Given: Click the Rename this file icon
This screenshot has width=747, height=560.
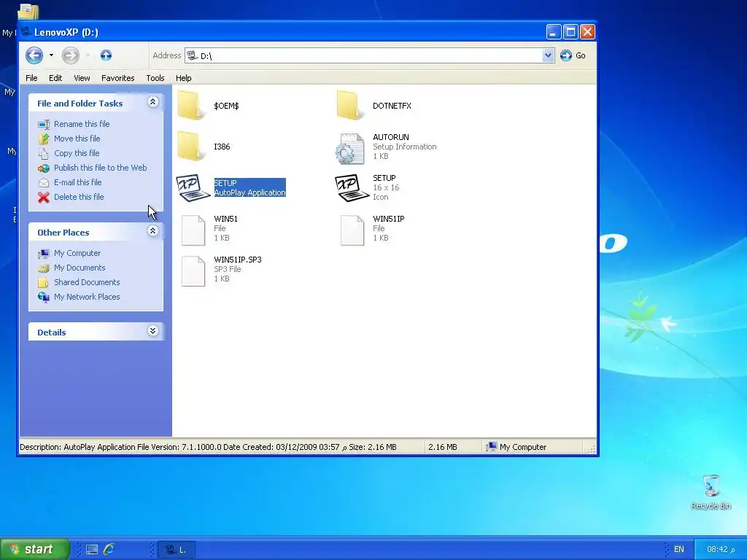Looking at the screenshot, I should [x=43, y=124].
